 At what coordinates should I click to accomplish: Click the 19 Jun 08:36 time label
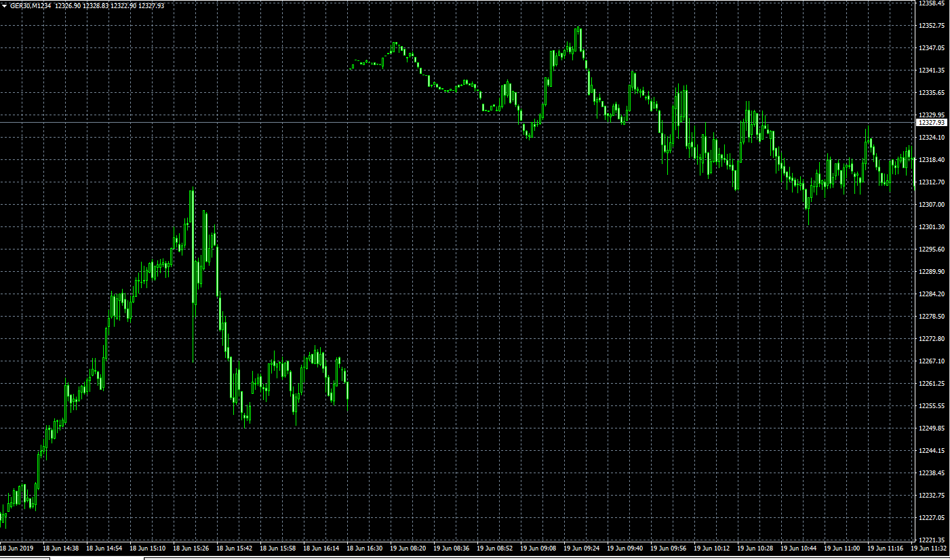(451, 548)
